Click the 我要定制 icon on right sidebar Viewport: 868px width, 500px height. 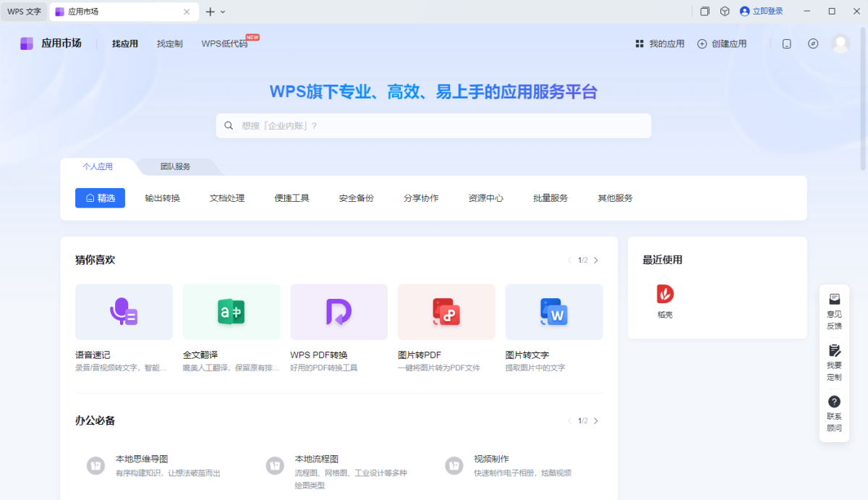834,350
